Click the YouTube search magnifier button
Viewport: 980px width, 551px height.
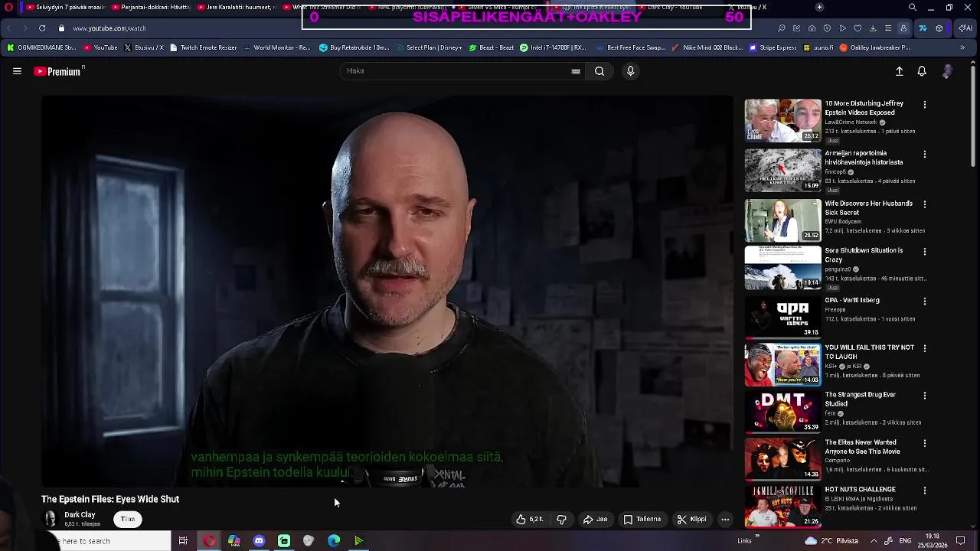(x=599, y=71)
